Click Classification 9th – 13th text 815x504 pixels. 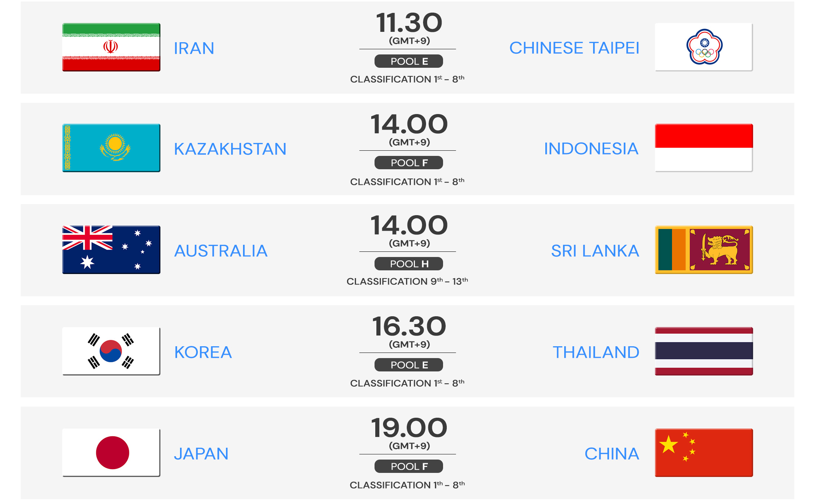click(407, 281)
